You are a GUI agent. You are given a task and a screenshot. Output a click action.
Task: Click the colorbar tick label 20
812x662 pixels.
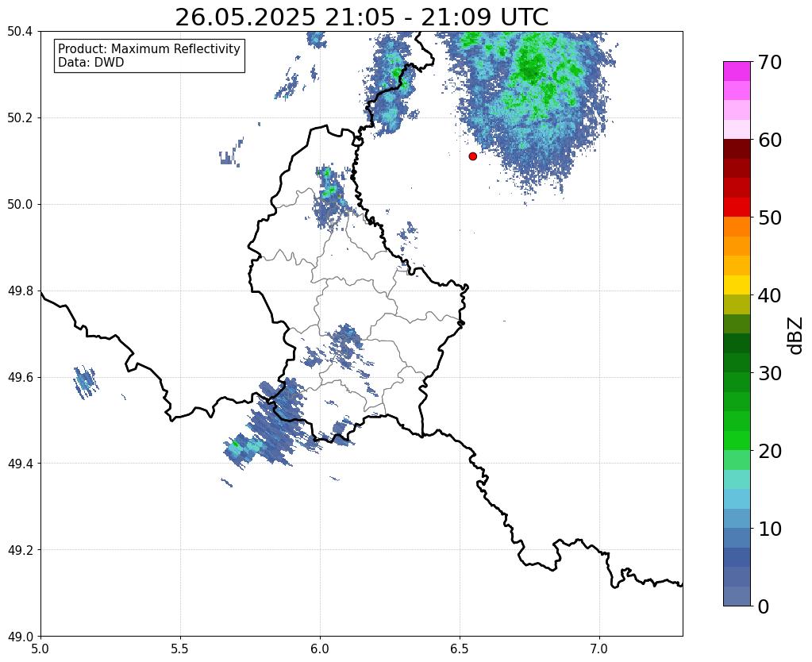pyautogui.click(x=770, y=451)
